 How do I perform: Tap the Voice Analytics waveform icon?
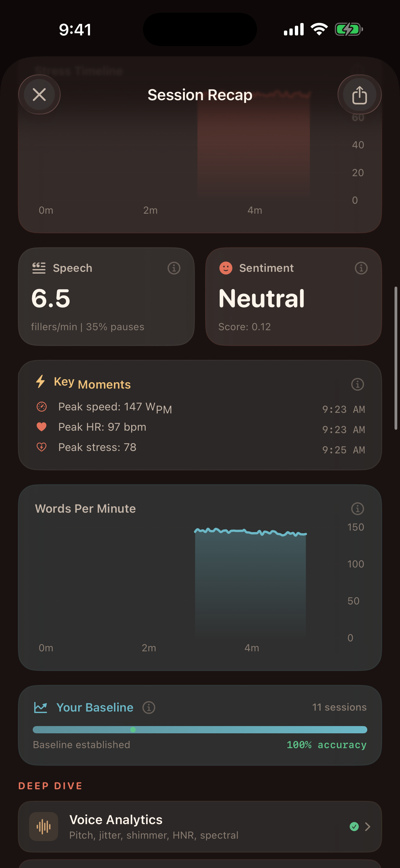44,827
